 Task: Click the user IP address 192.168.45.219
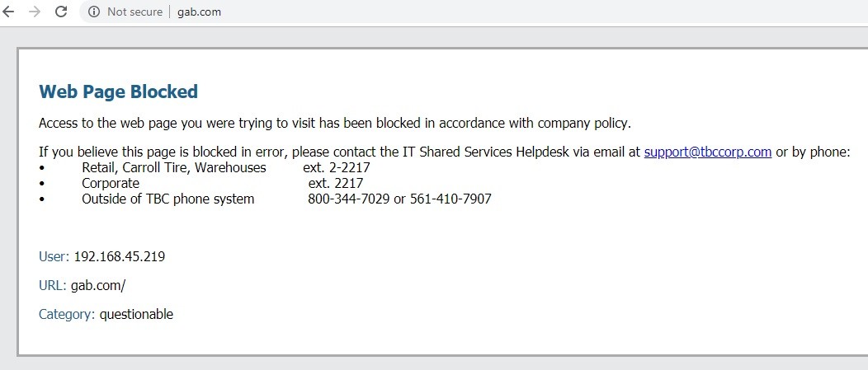tap(120, 256)
